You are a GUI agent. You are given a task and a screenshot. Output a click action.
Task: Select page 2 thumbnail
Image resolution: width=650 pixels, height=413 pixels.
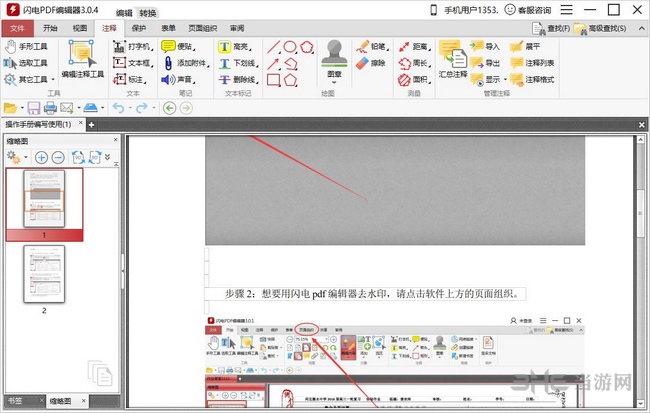tap(44, 274)
